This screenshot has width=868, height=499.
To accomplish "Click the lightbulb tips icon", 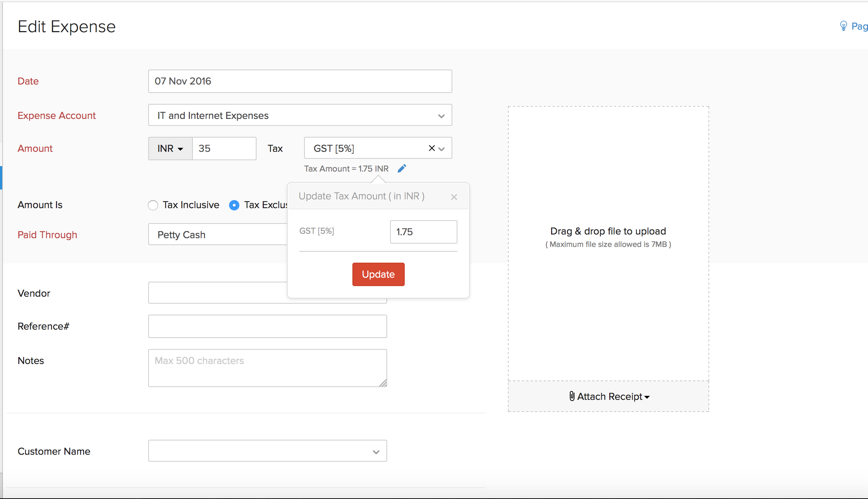I will 843,26.
